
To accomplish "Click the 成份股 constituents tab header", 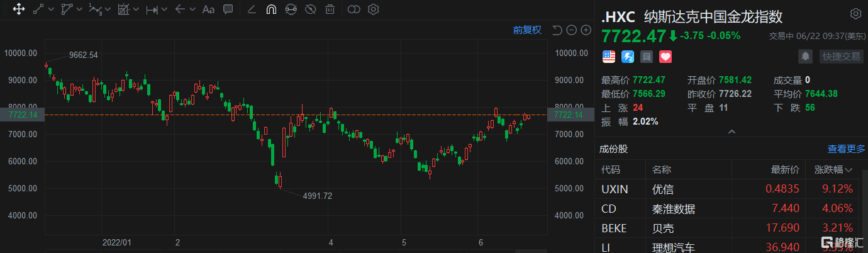I will tap(614, 149).
